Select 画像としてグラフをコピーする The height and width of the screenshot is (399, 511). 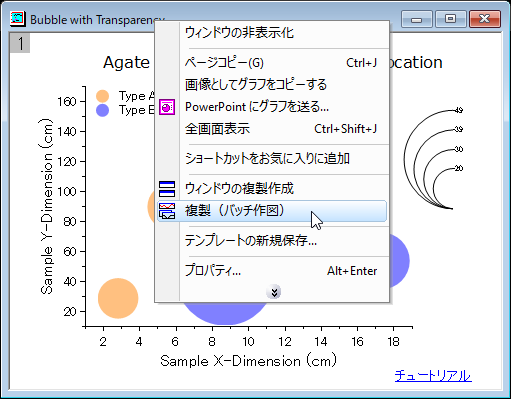point(273,85)
